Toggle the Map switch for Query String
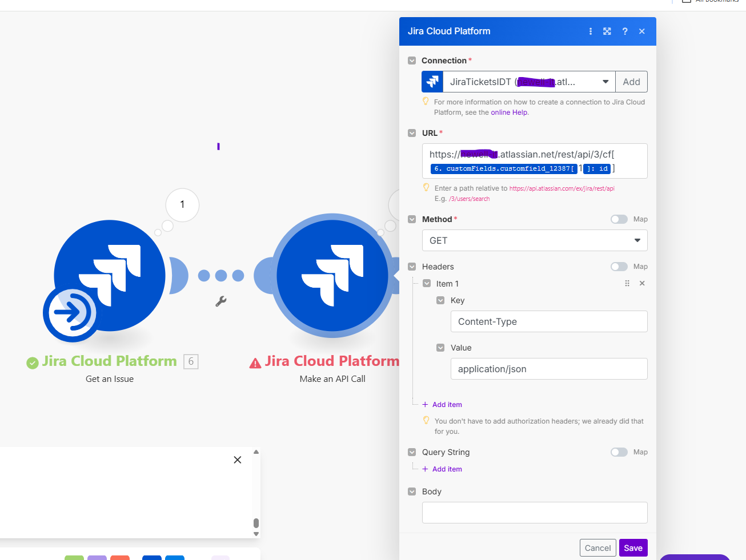746x560 pixels. (x=619, y=452)
